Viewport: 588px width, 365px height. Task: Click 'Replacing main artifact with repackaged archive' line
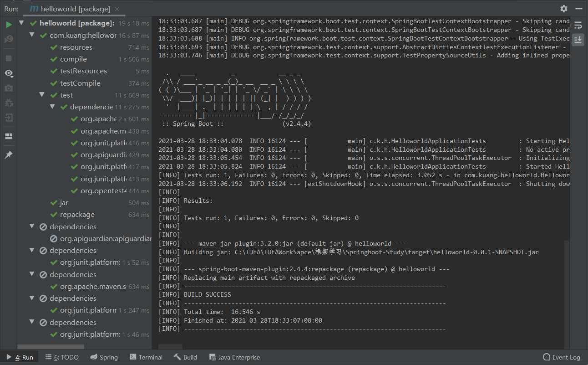pyautogui.click(x=257, y=278)
